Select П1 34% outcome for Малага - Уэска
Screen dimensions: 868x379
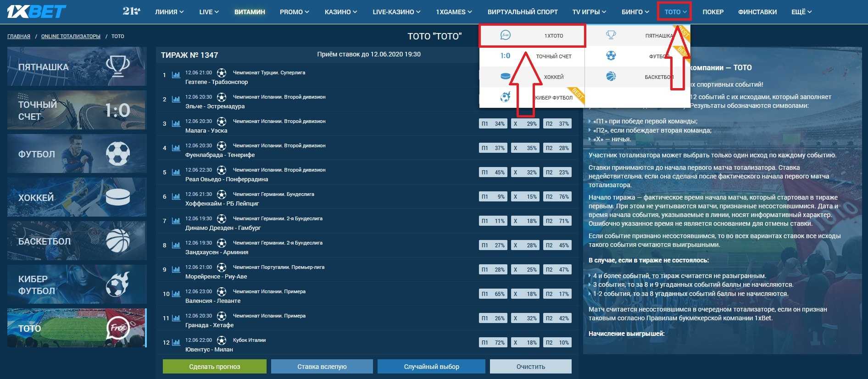click(493, 124)
